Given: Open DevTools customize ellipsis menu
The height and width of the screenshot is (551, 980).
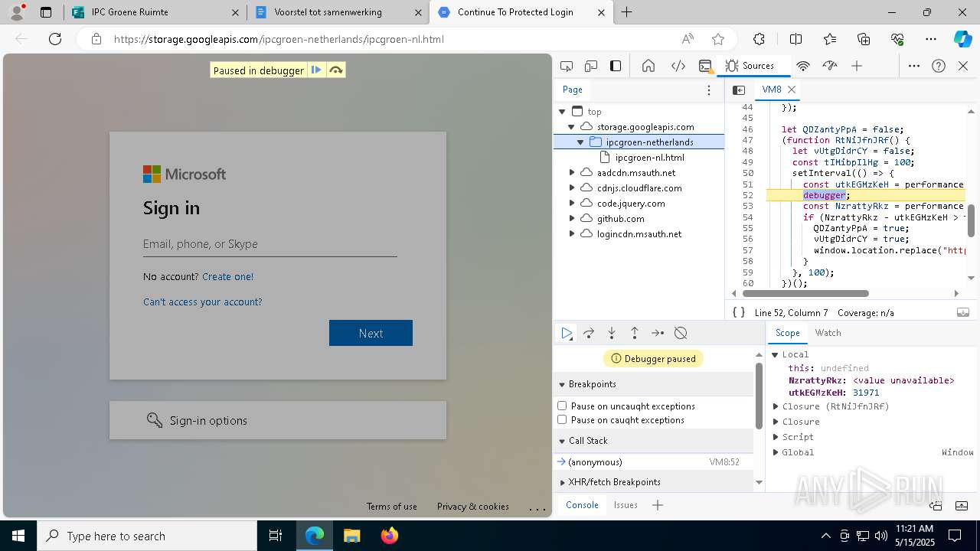Looking at the screenshot, I should [914, 66].
